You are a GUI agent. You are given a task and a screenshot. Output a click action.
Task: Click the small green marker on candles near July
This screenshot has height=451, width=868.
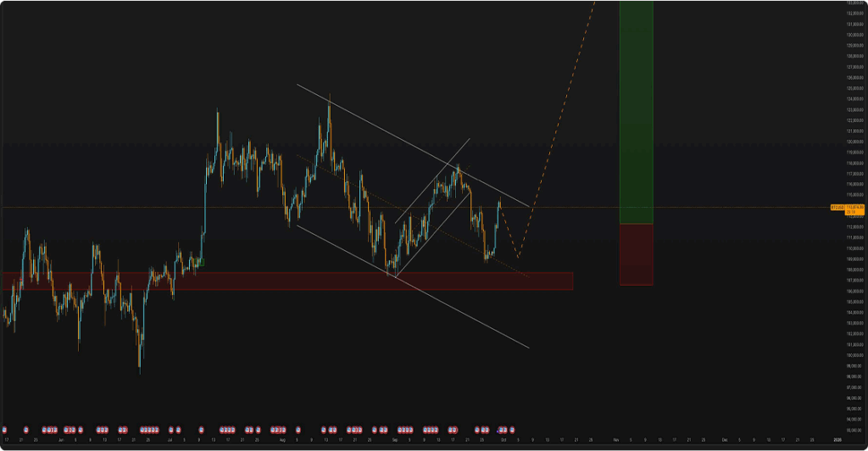[x=200, y=262]
